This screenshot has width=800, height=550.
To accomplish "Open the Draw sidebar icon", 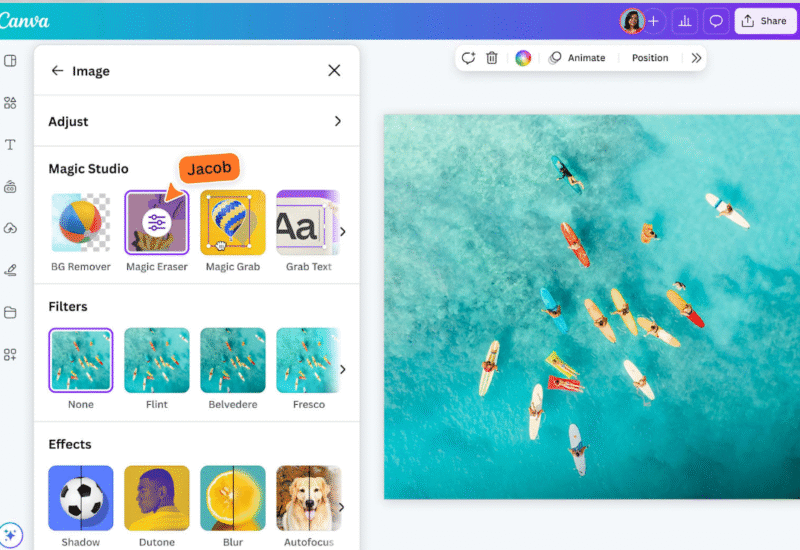I will 10,270.
